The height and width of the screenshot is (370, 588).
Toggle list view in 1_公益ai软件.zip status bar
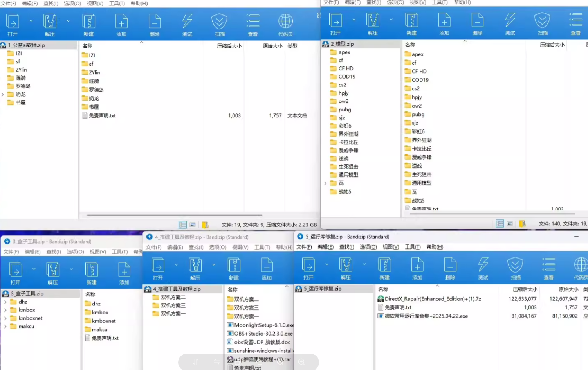pos(193,225)
